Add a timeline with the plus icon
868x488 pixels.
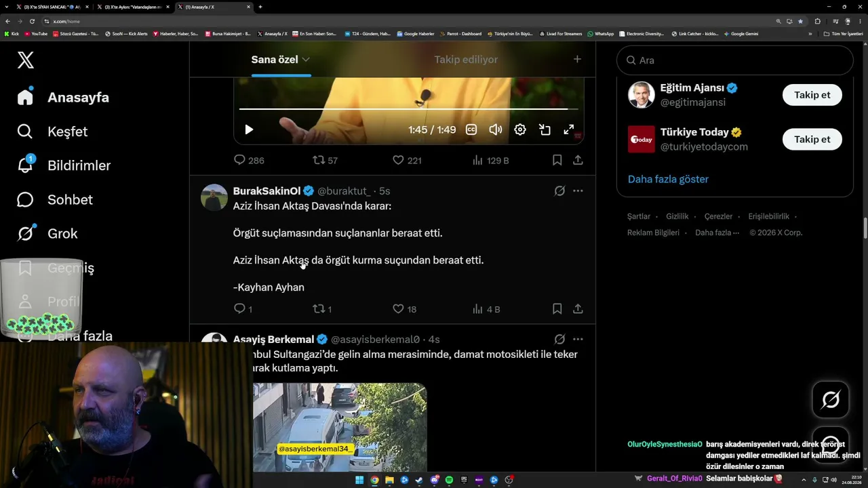click(577, 60)
